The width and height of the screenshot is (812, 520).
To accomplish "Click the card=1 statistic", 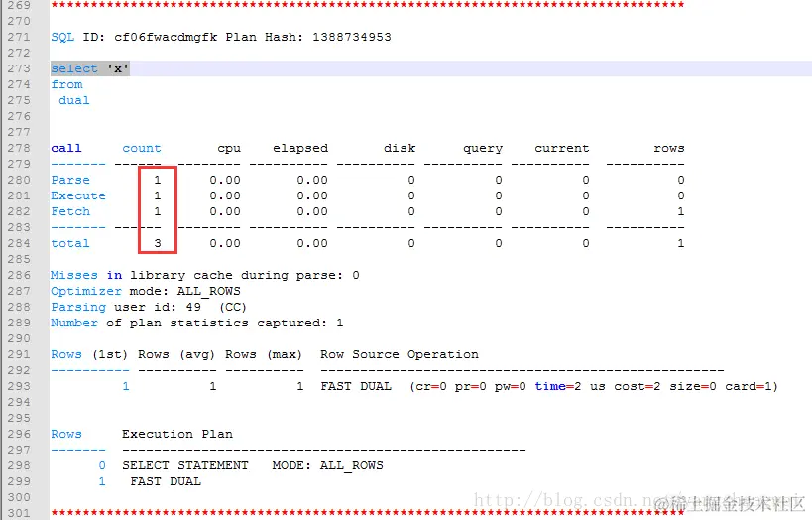I will pyautogui.click(x=749, y=386).
